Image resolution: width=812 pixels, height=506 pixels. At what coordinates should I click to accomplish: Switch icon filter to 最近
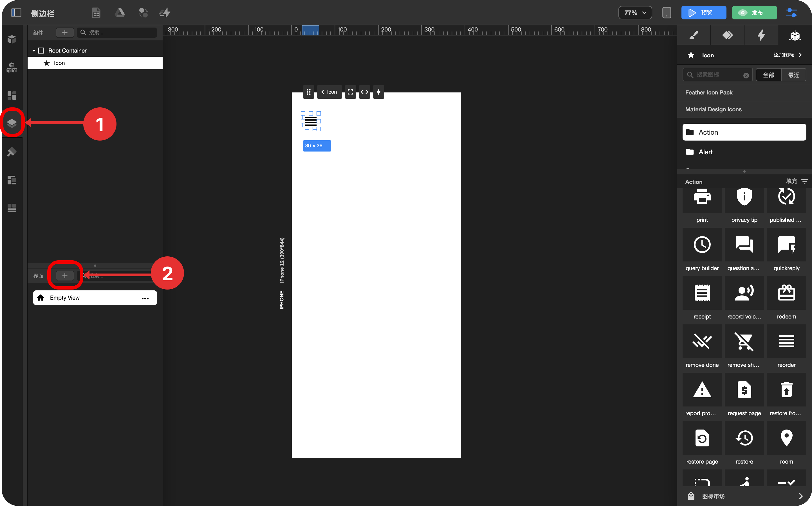[793, 74]
